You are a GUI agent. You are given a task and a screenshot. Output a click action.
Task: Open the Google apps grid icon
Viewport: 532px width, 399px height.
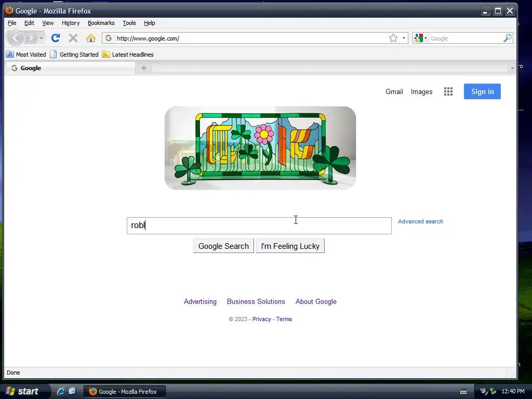click(x=448, y=91)
